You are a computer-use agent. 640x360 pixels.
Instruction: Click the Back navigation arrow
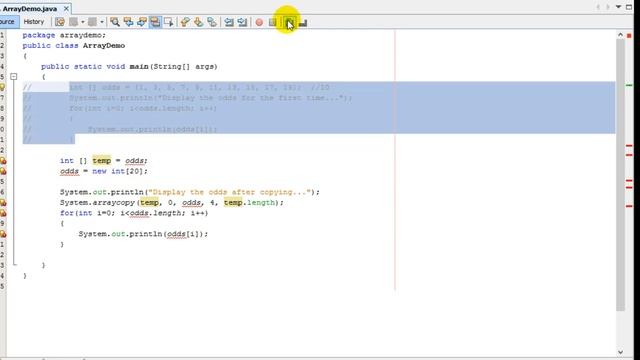[73, 22]
